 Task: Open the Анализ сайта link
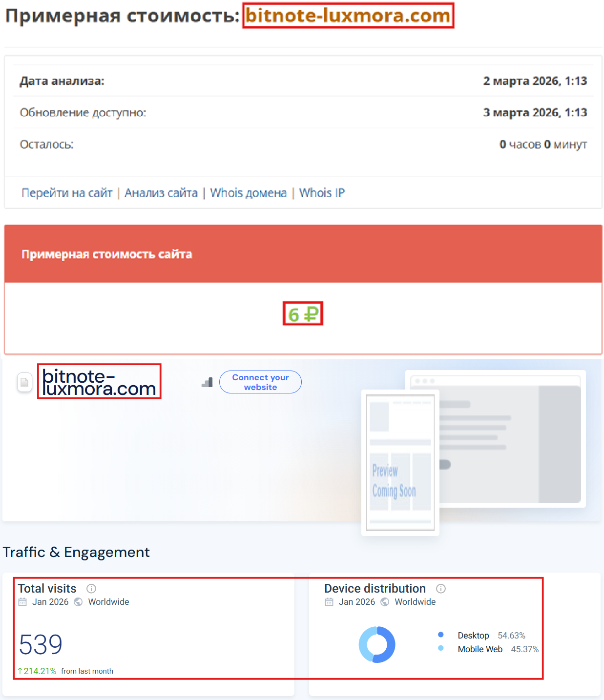(161, 193)
